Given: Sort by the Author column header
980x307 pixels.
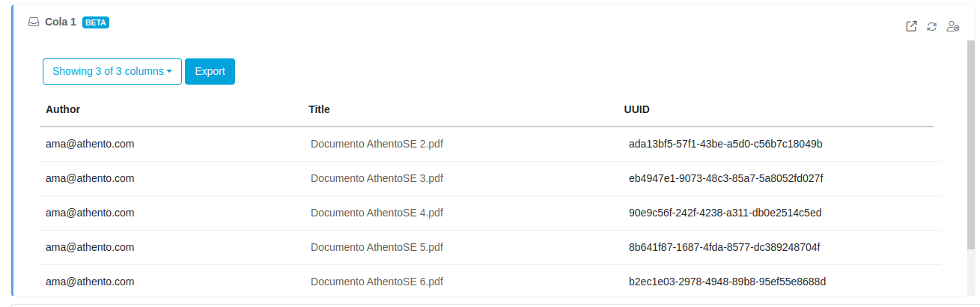Looking at the screenshot, I should pyautogui.click(x=63, y=109).
